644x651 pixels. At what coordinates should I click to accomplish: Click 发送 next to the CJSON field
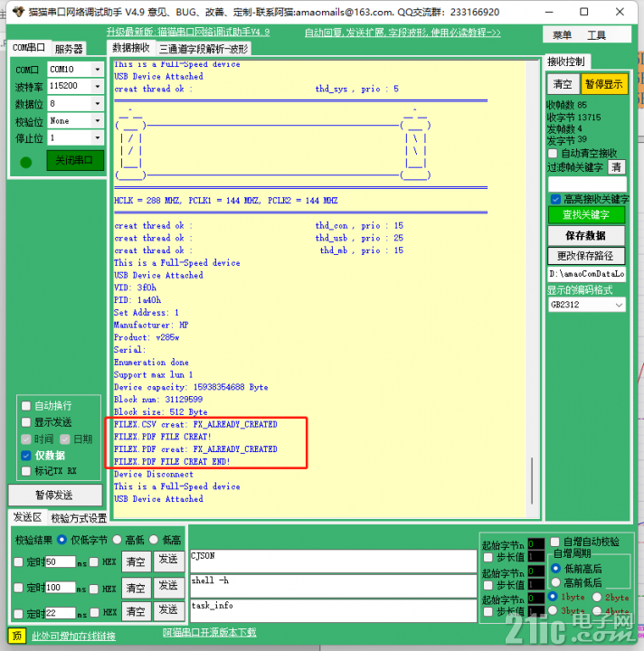(168, 561)
